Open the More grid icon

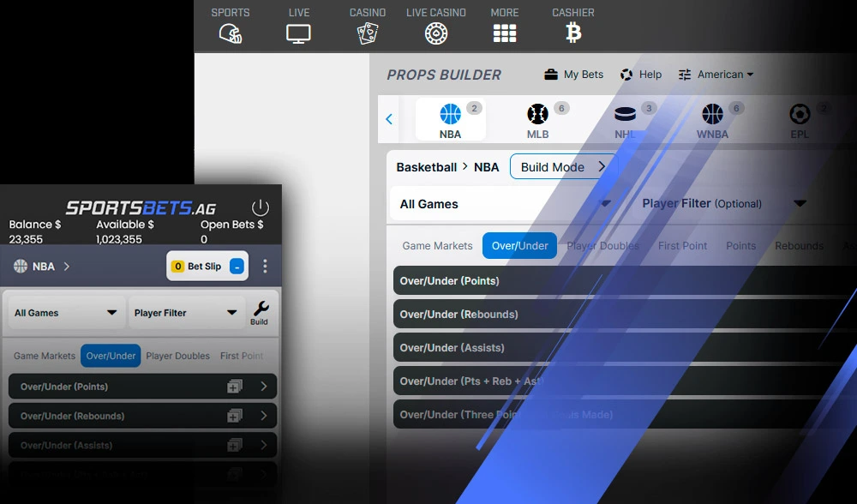coord(505,34)
